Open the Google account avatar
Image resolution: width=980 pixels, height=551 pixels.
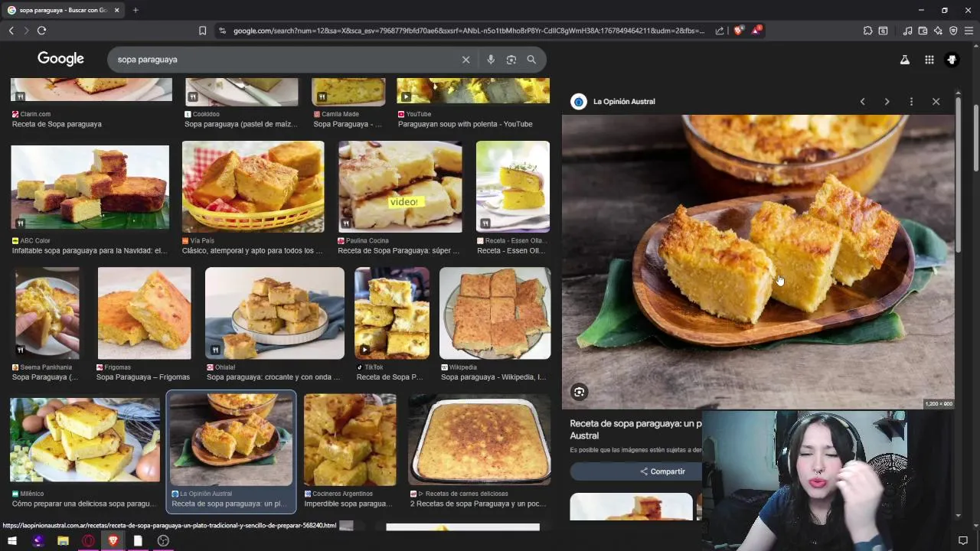tap(952, 60)
